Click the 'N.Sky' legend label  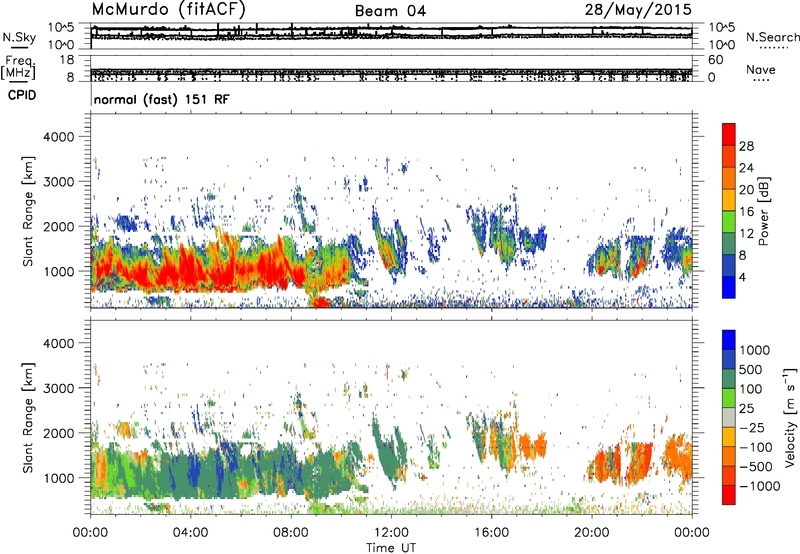[19, 37]
